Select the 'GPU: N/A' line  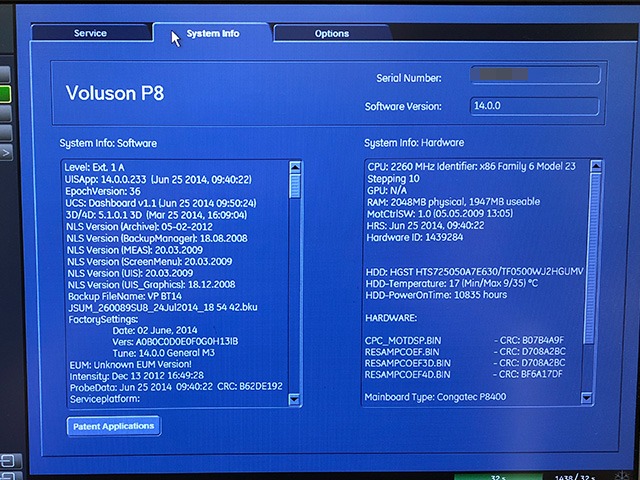pyautogui.click(x=387, y=190)
